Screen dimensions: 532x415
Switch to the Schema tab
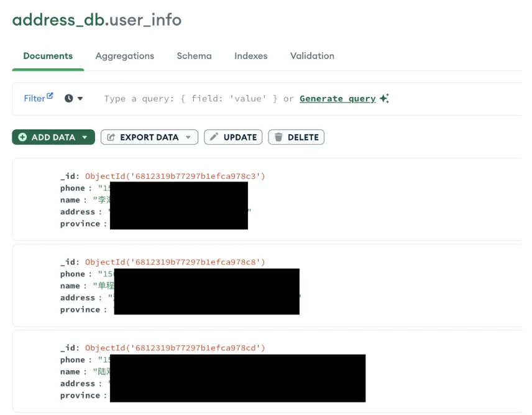point(194,56)
